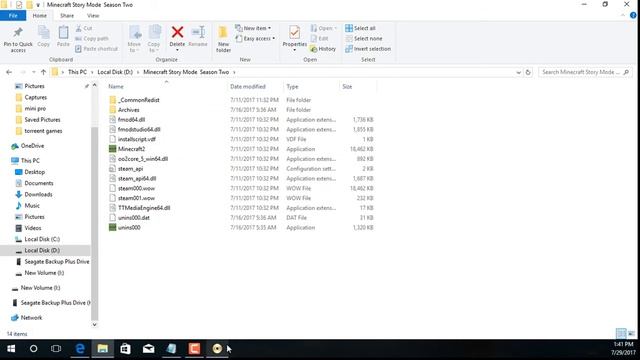Click the Edit button in ribbon

tap(320, 38)
